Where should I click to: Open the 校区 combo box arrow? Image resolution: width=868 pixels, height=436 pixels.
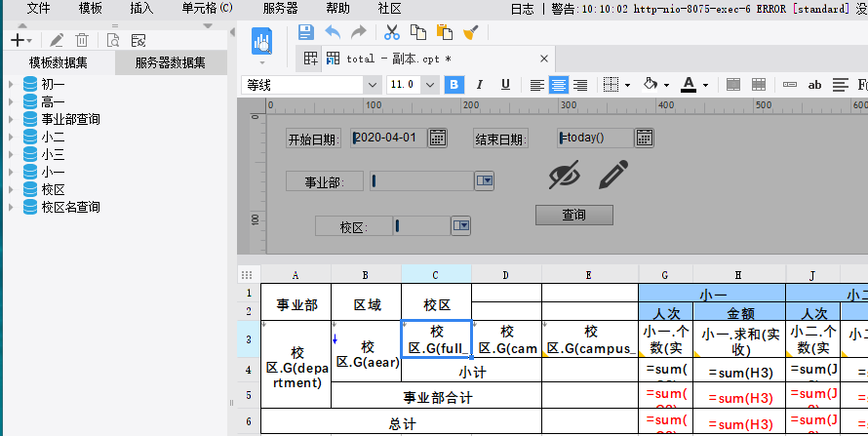[461, 225]
